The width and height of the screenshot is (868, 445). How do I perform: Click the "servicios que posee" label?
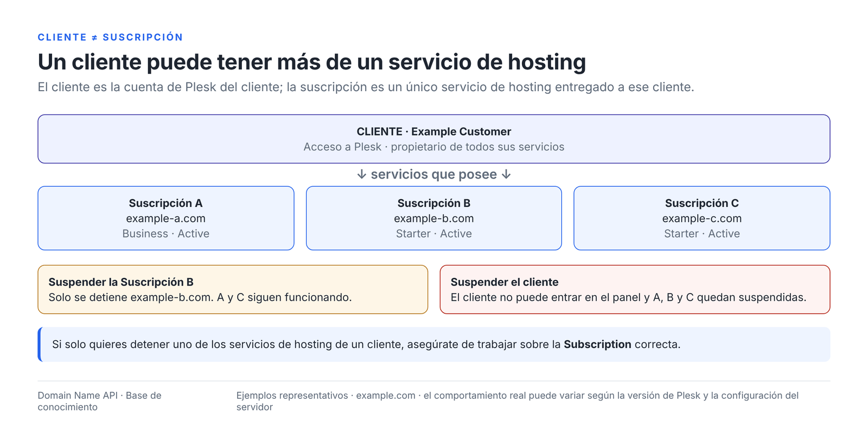(434, 174)
